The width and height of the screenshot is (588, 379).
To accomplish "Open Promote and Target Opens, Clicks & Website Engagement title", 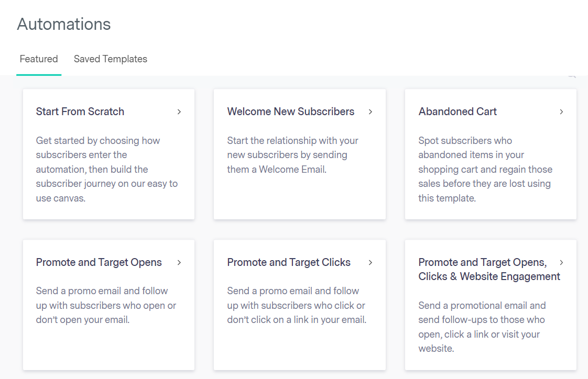I will (489, 269).
